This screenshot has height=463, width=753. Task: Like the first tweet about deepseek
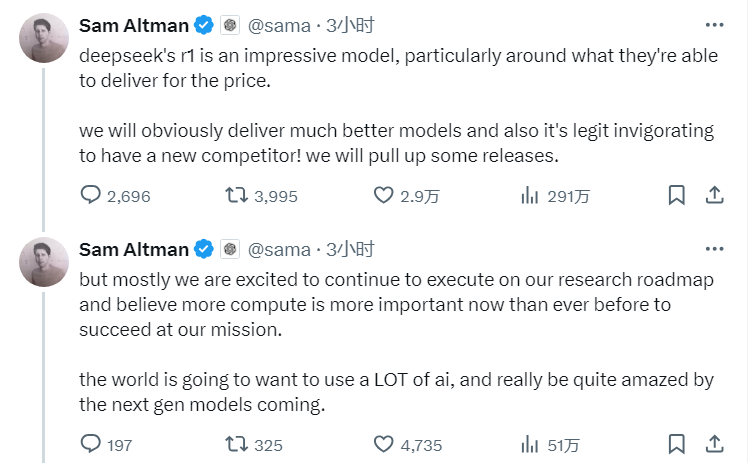[x=384, y=196]
